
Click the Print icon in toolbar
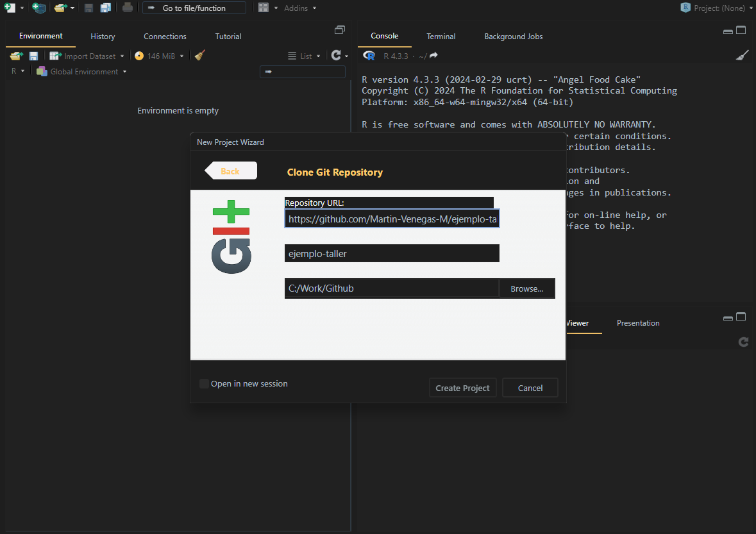128,8
